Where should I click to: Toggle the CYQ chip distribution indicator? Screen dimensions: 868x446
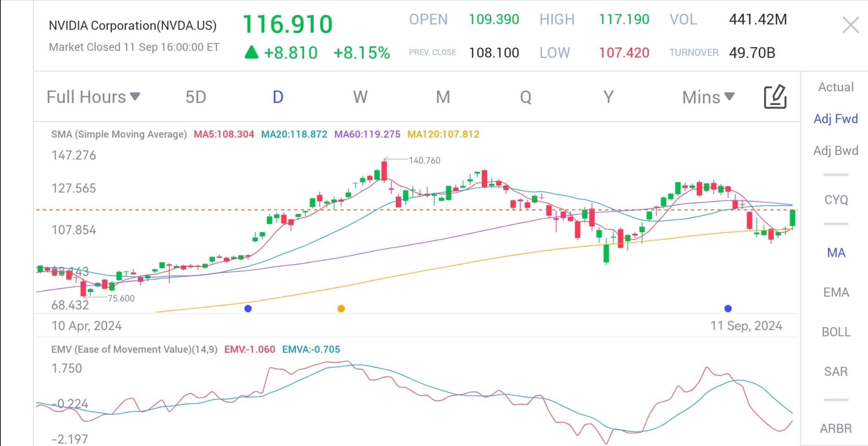pos(836,200)
